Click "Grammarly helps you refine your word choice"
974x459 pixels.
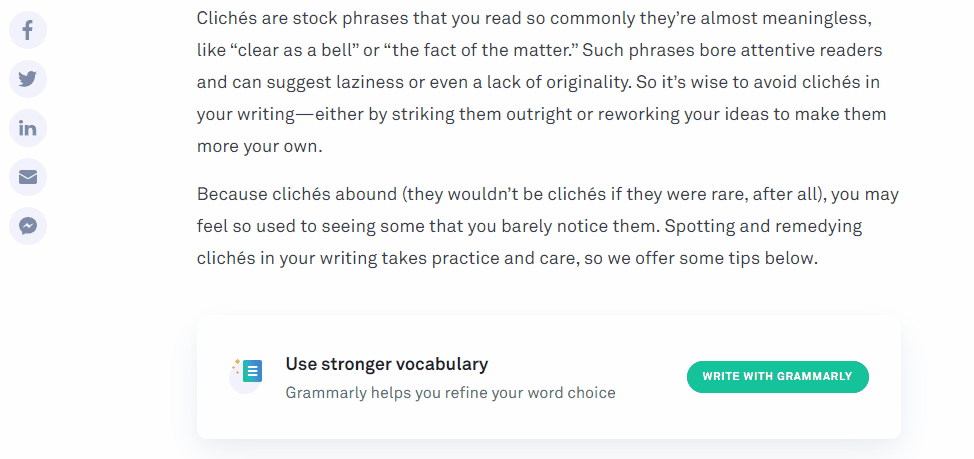click(450, 393)
